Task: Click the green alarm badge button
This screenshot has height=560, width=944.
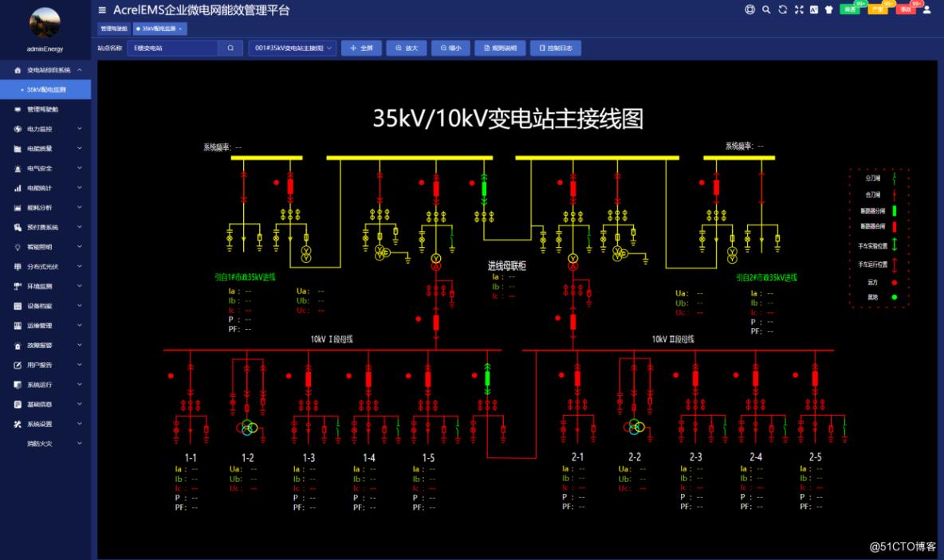Action: [x=850, y=9]
